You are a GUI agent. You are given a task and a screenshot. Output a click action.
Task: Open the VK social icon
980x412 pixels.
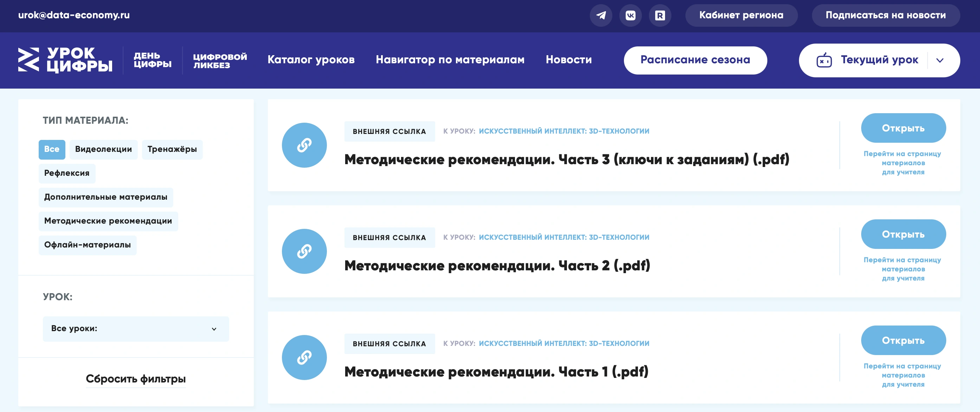click(630, 15)
